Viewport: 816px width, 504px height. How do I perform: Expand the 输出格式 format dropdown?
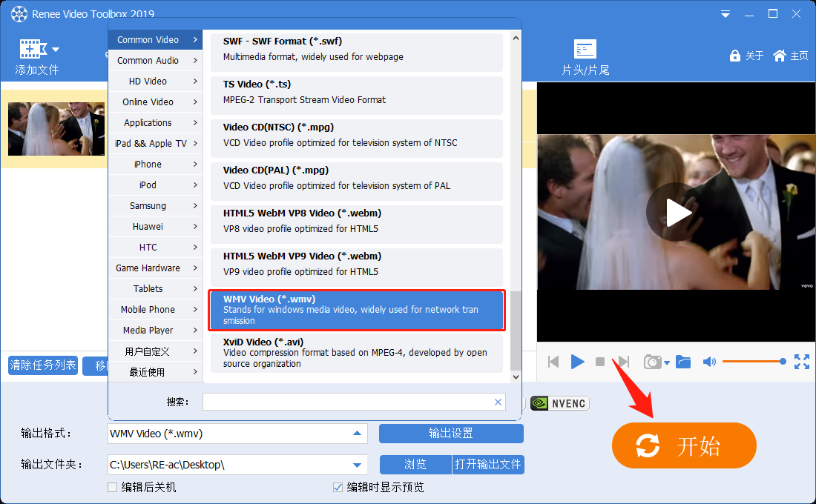pos(357,434)
